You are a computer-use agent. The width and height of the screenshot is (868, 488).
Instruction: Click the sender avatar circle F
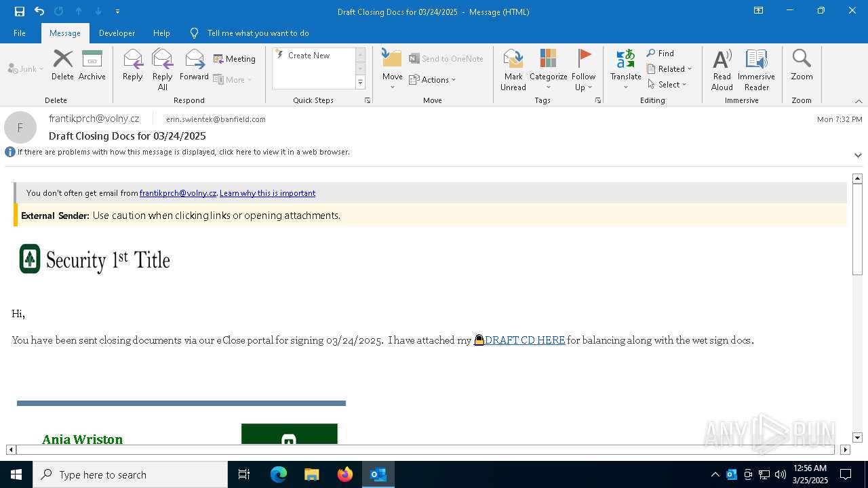[20, 127]
